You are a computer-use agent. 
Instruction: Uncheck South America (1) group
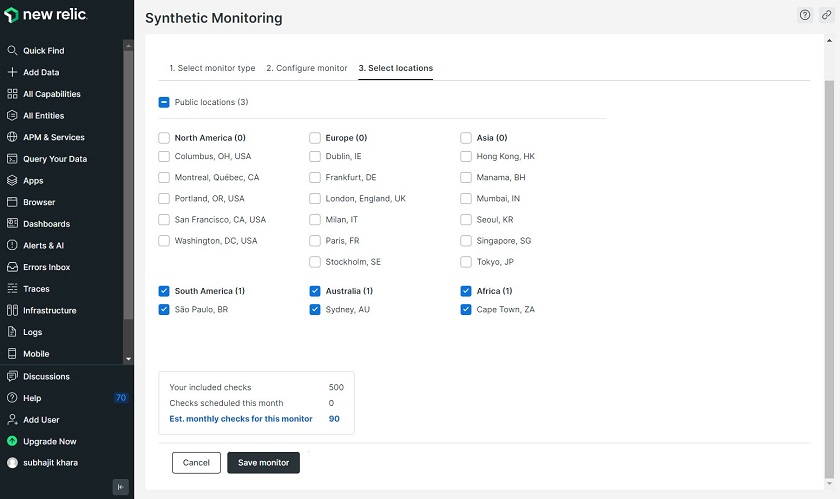(164, 291)
